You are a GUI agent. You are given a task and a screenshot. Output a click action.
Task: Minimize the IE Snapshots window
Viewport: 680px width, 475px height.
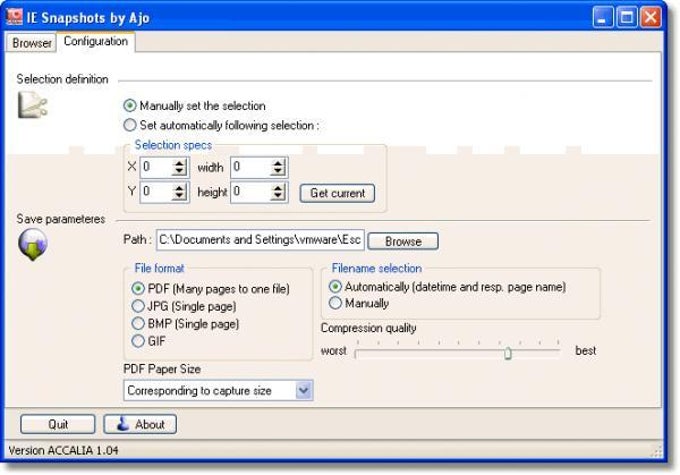[602, 17]
